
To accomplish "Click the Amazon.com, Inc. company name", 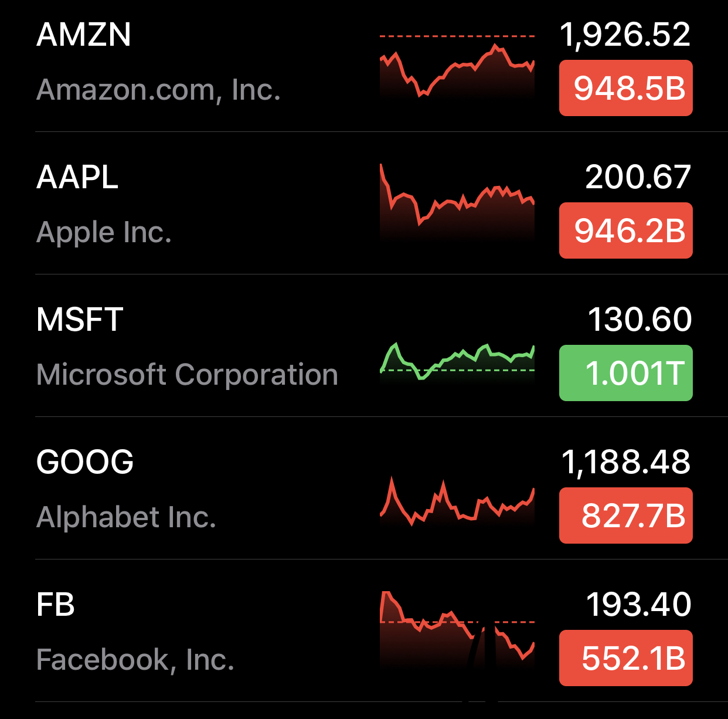I will (158, 90).
